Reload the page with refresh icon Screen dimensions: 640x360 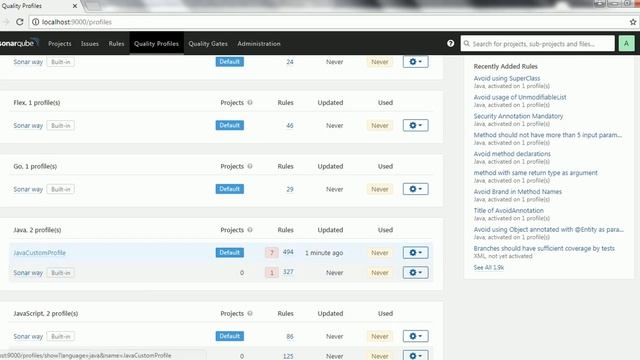point(20,22)
